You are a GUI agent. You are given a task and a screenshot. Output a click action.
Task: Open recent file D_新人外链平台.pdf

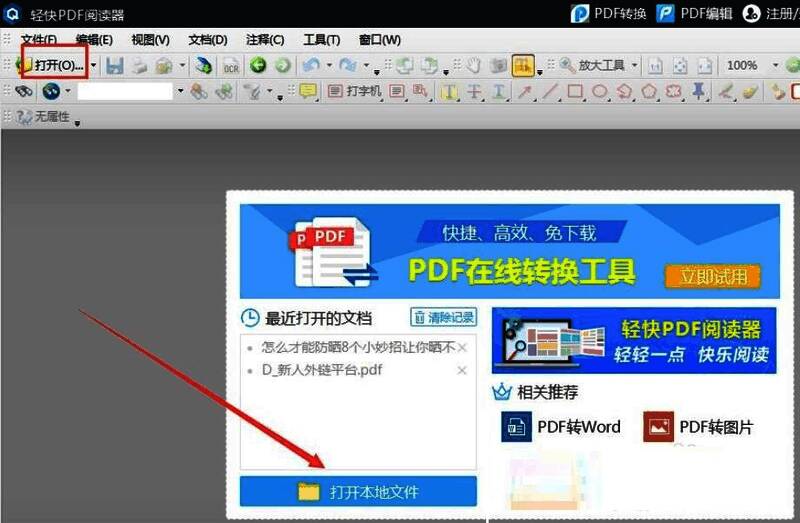[x=322, y=370]
